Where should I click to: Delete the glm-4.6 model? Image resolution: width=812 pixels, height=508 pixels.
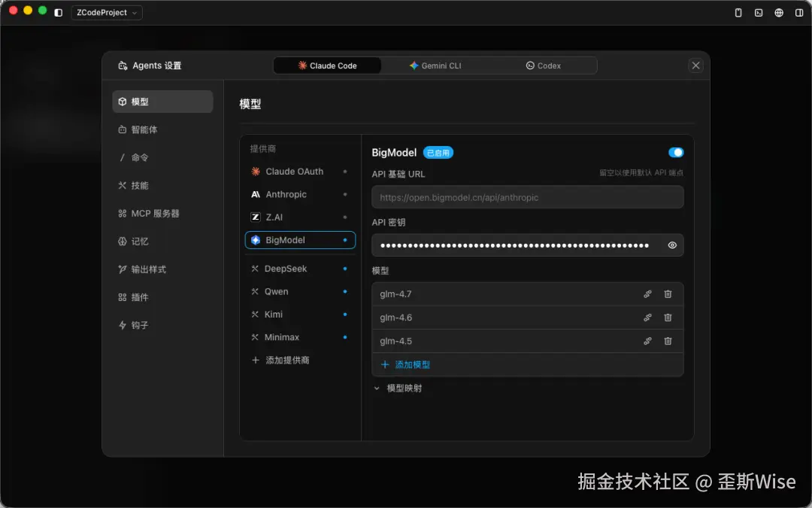point(668,318)
